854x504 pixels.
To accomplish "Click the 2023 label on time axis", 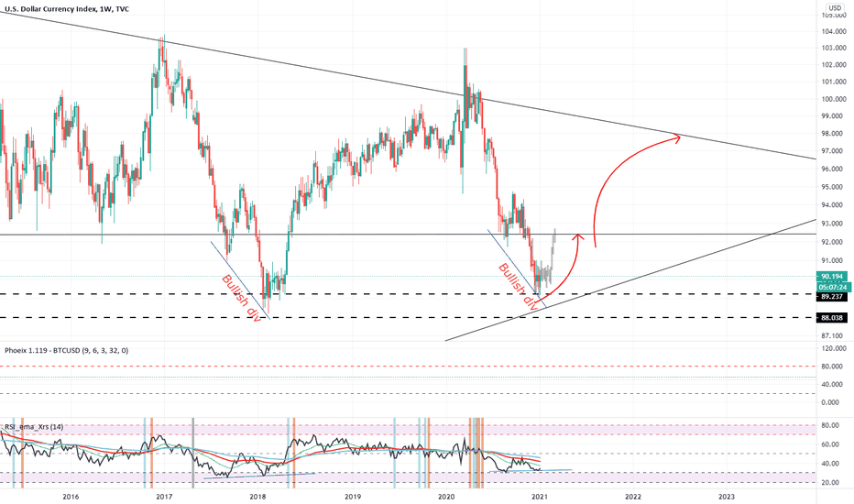I will (x=727, y=497).
